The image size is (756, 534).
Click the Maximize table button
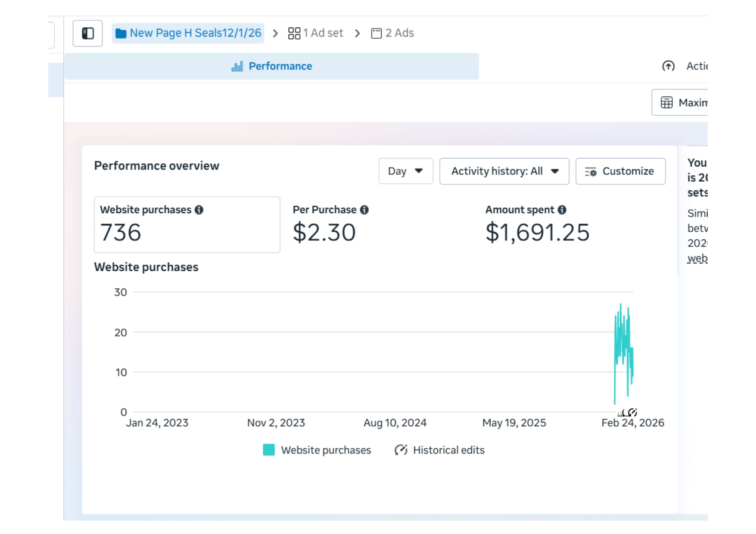pos(680,102)
